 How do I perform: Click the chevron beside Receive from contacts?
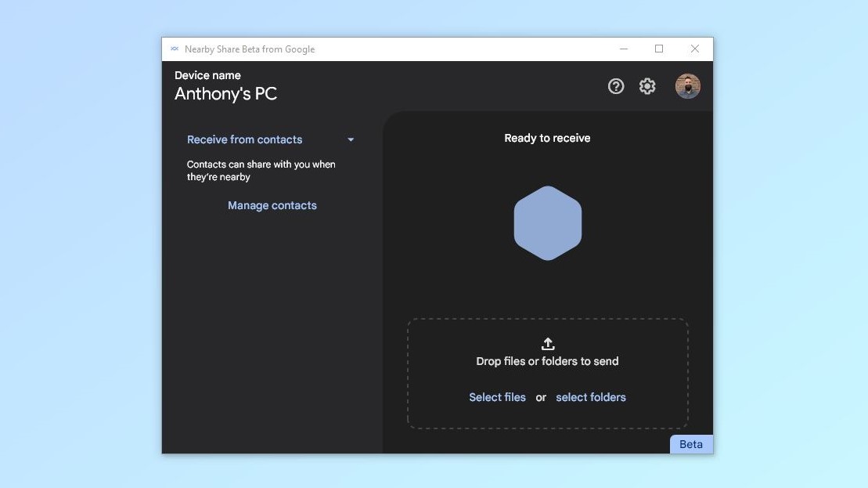(350, 139)
